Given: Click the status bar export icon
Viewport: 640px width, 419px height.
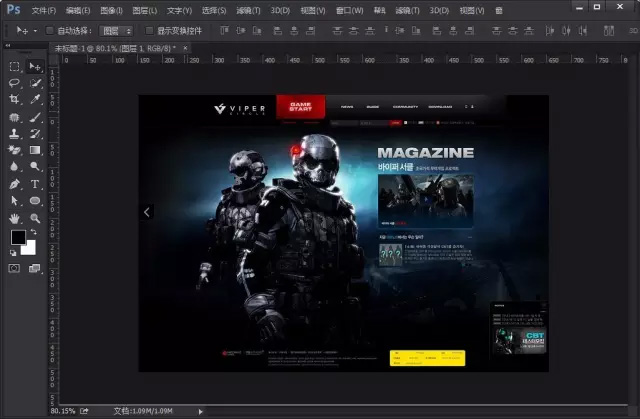Looking at the screenshot, I should pos(84,411).
